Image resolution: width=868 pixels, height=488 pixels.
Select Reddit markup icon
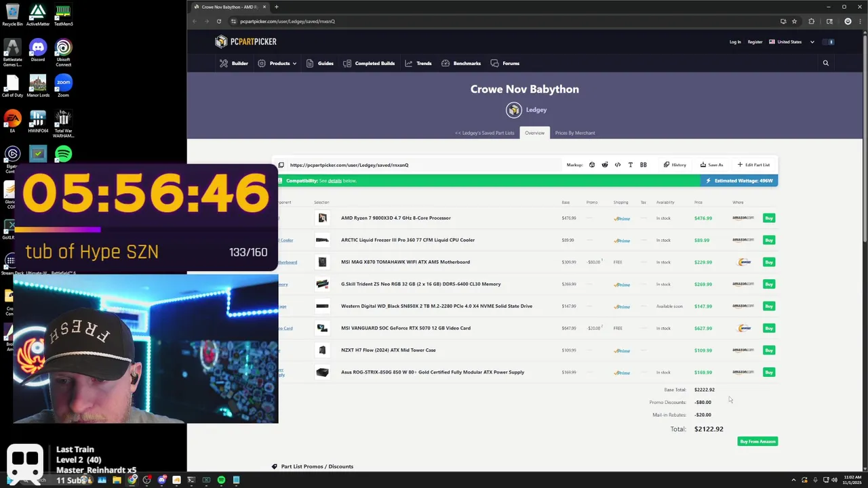pos(605,165)
